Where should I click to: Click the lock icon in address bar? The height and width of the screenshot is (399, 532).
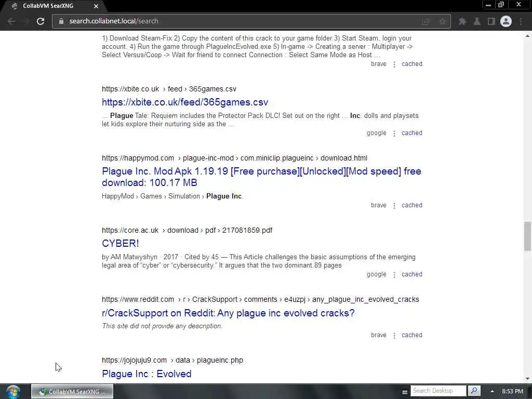pyautogui.click(x=61, y=21)
